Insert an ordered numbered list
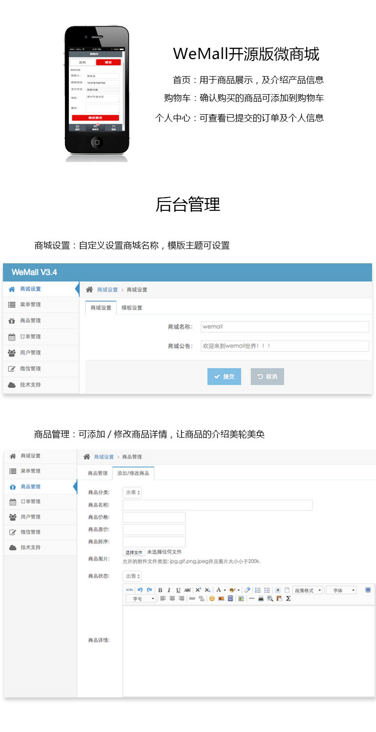376x732 pixels. tap(258, 590)
